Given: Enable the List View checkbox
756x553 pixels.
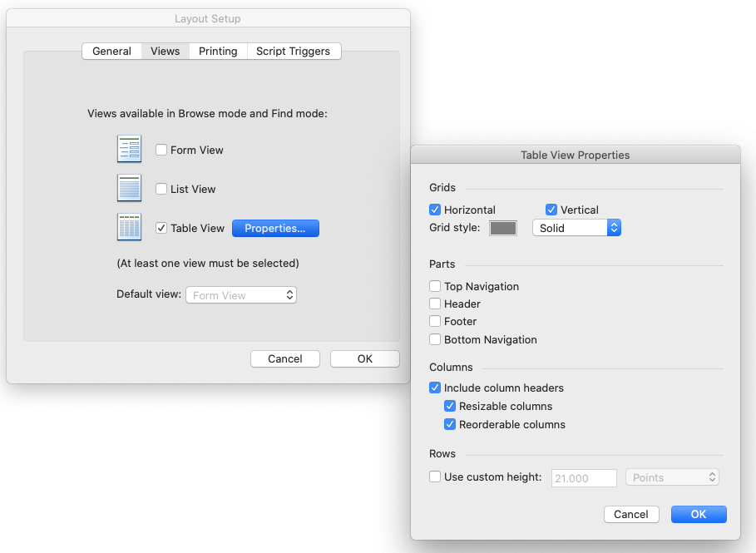Looking at the screenshot, I should click(x=161, y=189).
